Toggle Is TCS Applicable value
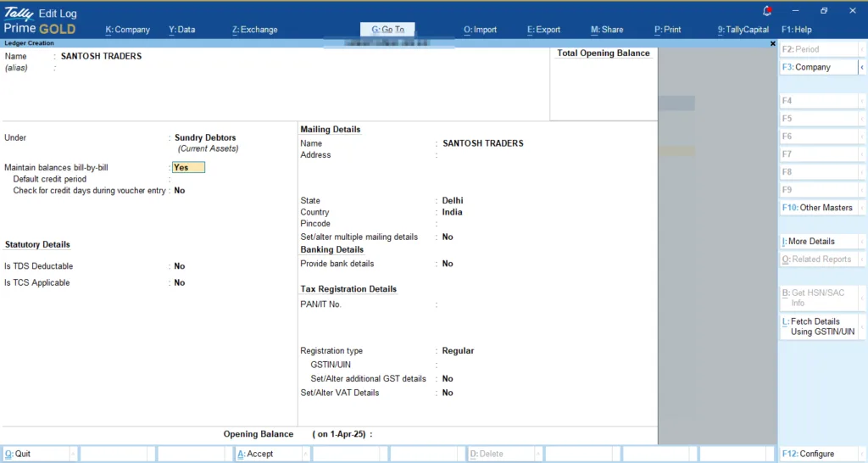The image size is (868, 463). point(180,282)
